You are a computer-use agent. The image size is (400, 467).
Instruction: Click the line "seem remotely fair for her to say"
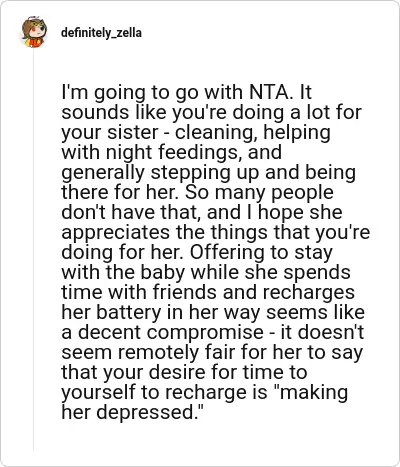tap(212, 353)
